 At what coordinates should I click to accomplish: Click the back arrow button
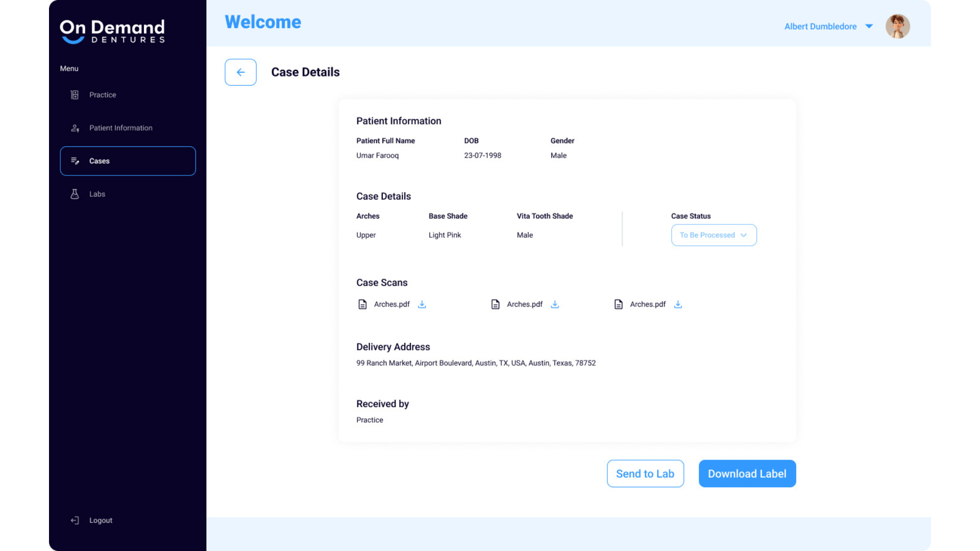[x=240, y=72]
